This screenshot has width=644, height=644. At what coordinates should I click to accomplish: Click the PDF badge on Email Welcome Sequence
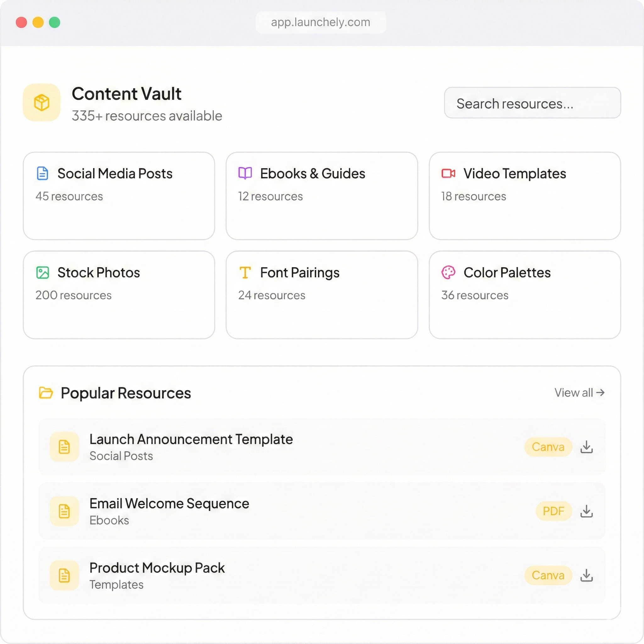pos(553,511)
